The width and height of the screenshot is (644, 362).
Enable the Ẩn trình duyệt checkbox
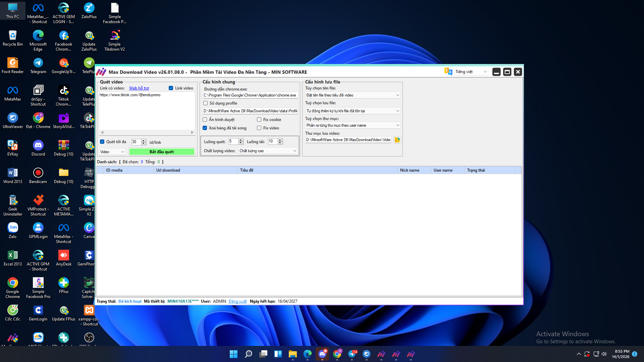[x=205, y=120]
